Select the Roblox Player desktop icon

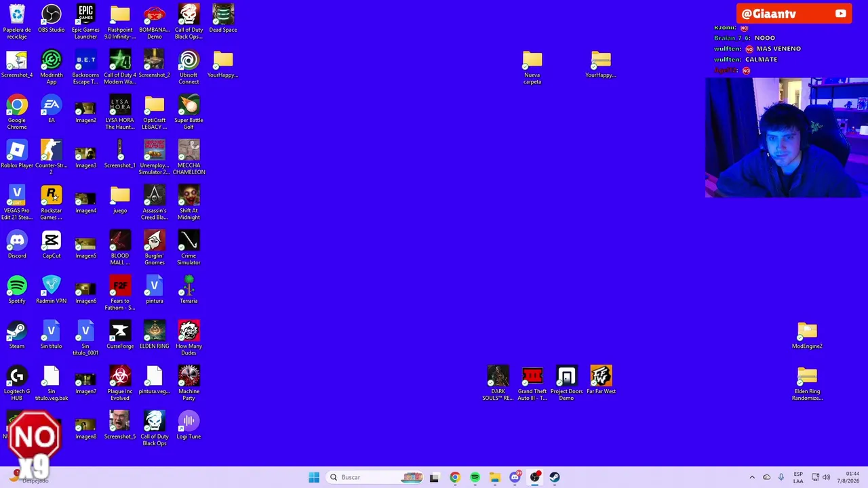point(17,155)
